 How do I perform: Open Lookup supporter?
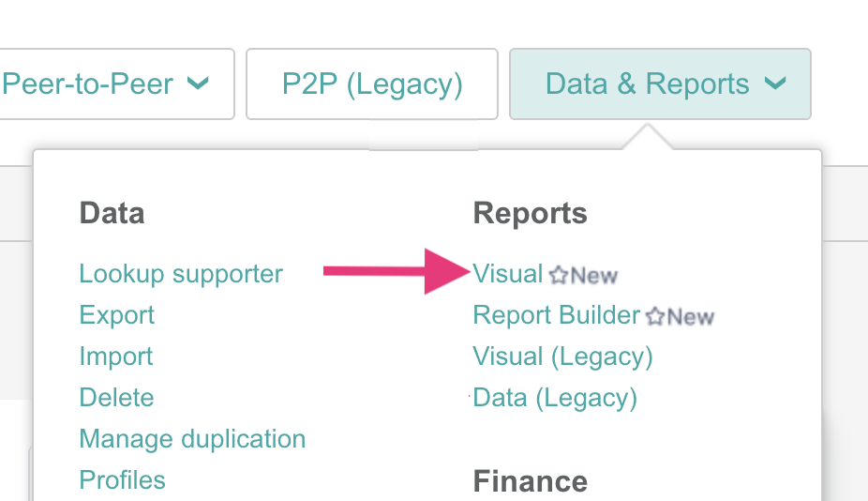click(181, 274)
